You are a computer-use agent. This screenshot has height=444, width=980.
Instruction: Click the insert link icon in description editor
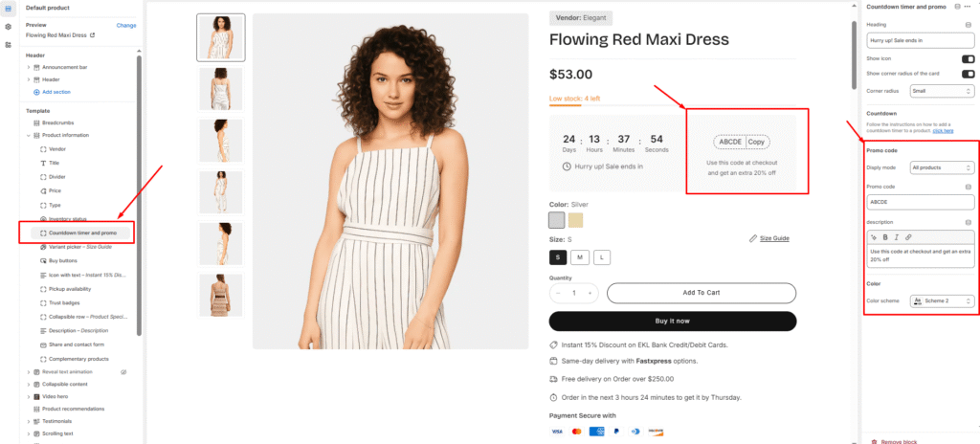pyautogui.click(x=908, y=236)
